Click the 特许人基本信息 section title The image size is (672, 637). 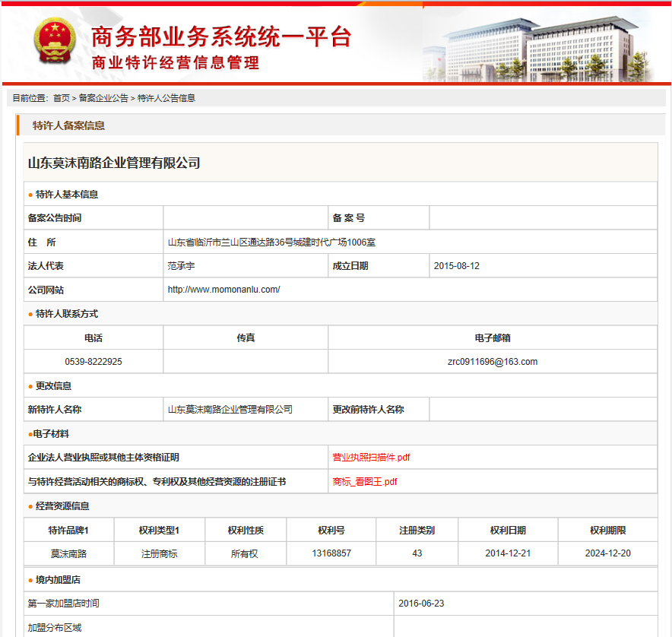(x=67, y=195)
